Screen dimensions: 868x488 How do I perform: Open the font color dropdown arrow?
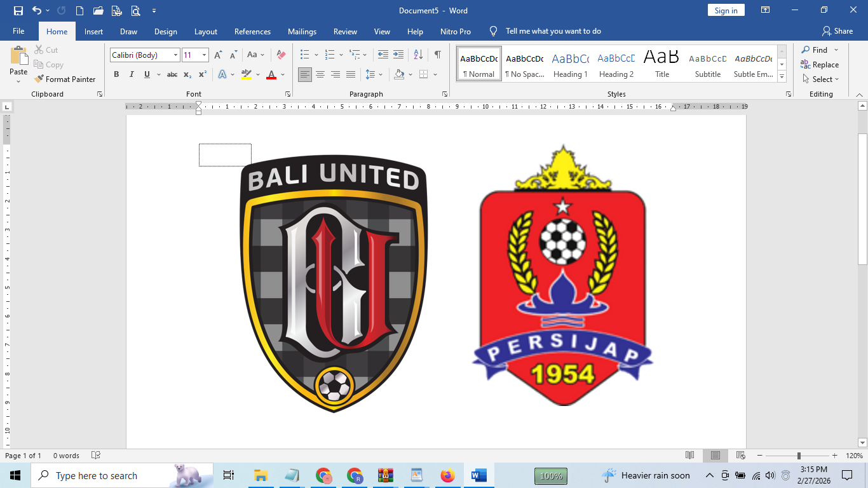[283, 74]
